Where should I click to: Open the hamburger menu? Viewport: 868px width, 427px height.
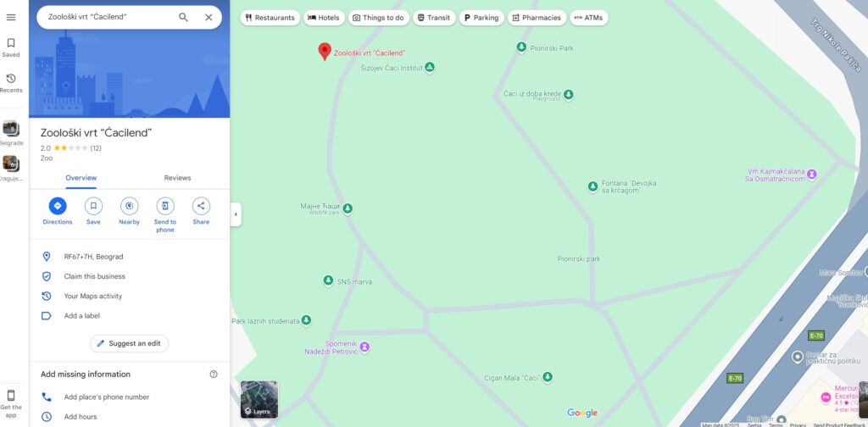pyautogui.click(x=11, y=17)
